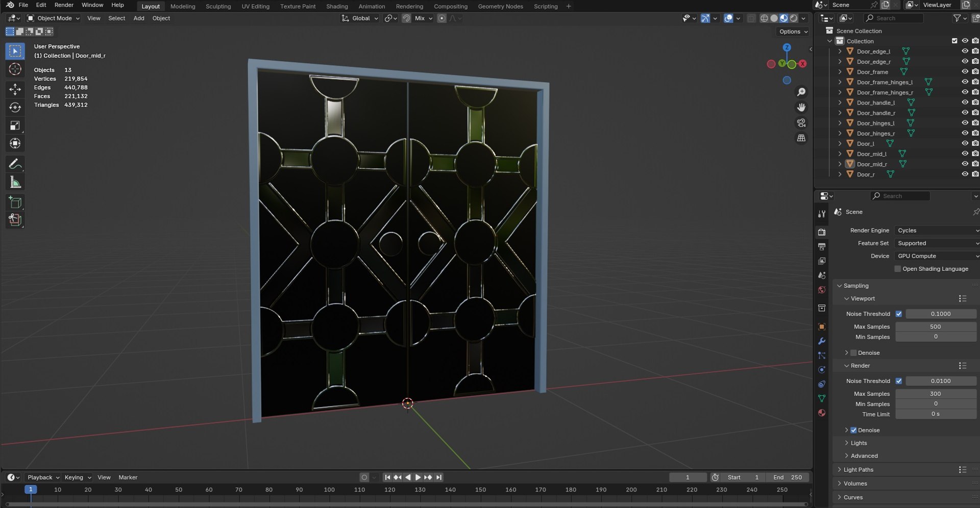This screenshot has height=508, width=980.
Task: Disable Door_r in renders camera icon
Action: (x=975, y=174)
